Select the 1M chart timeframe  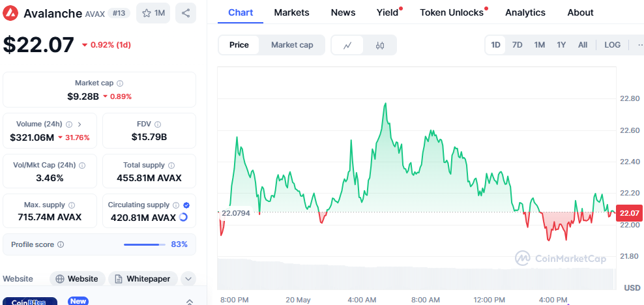point(540,45)
